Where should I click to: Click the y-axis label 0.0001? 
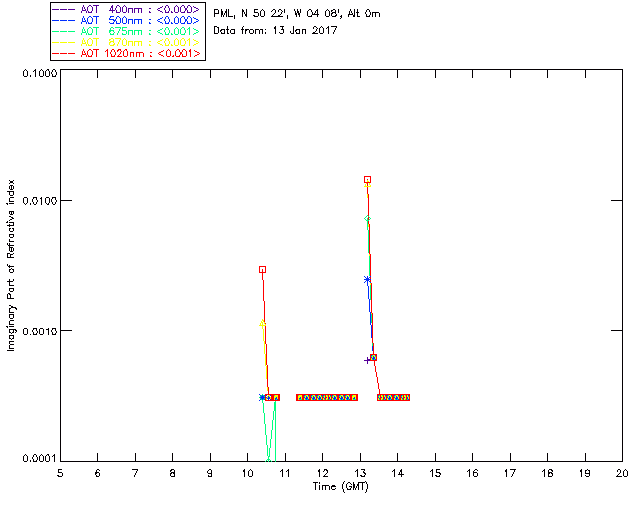tap(39, 459)
